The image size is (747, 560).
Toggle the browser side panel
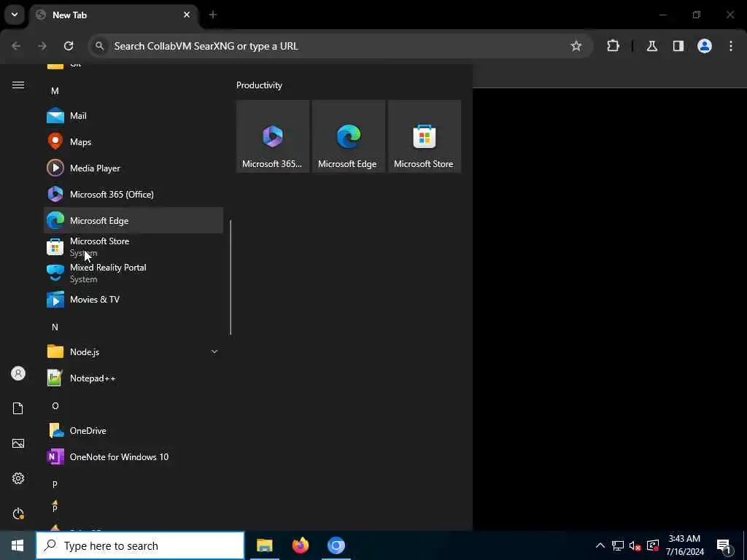(678, 46)
